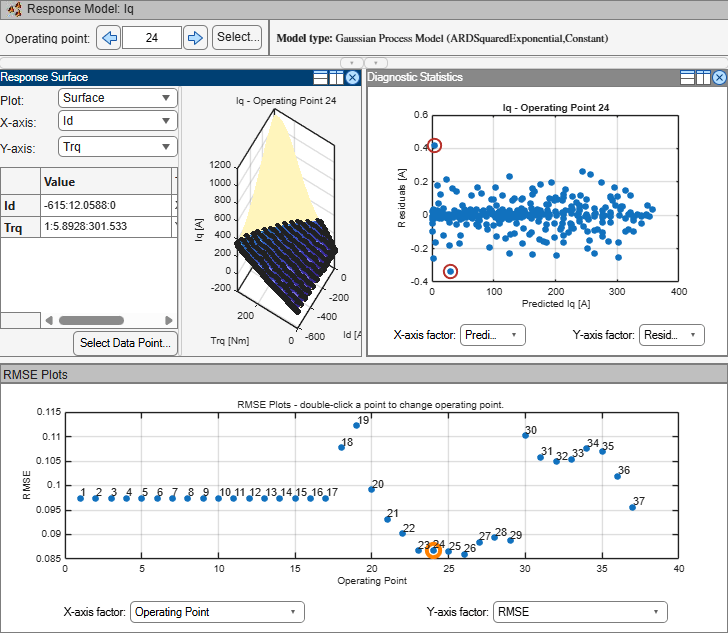Open the Plot type Surface dropdown
Screen dimensions: 728x633
click(117, 98)
